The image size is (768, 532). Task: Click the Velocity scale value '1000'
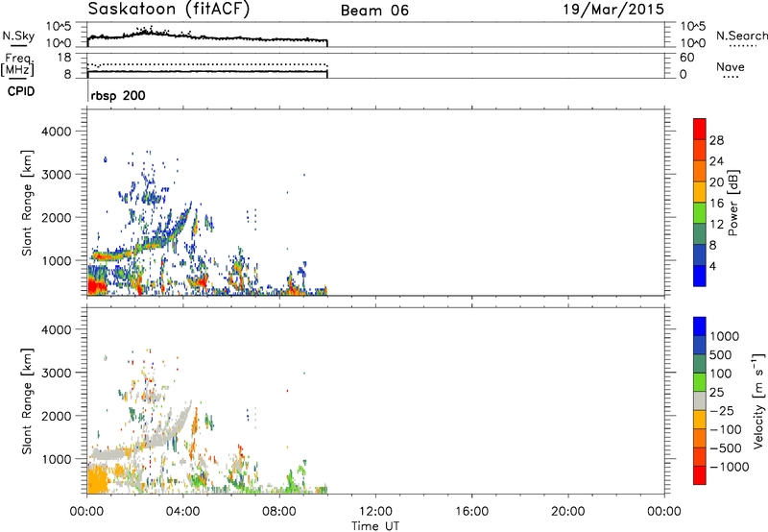click(x=725, y=336)
